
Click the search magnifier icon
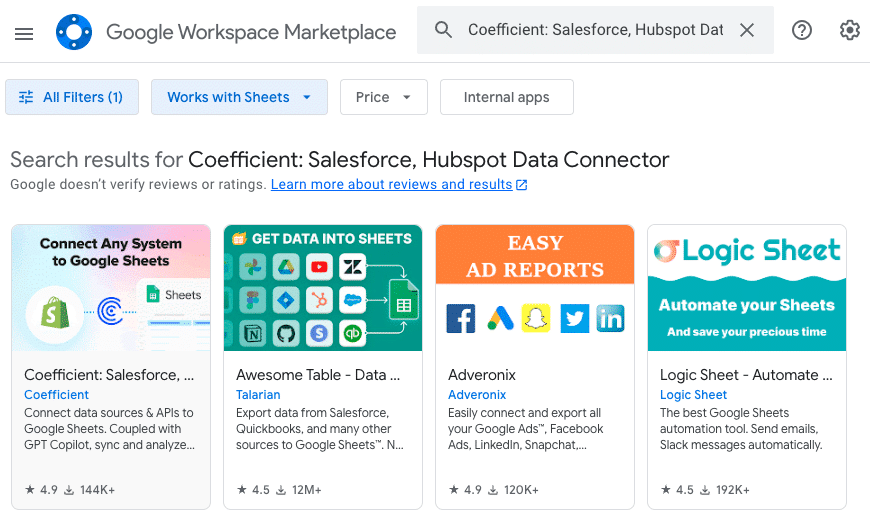[443, 30]
